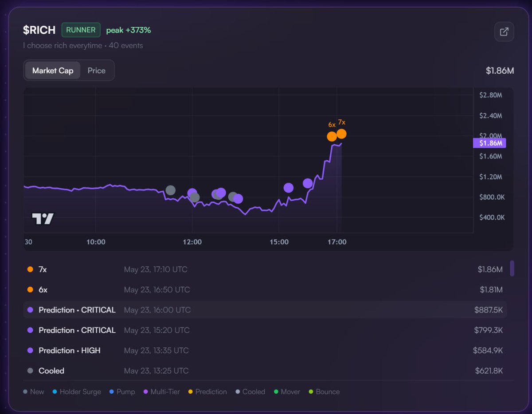Click the peak +373% label
The image size is (532, 414).
[x=129, y=30]
